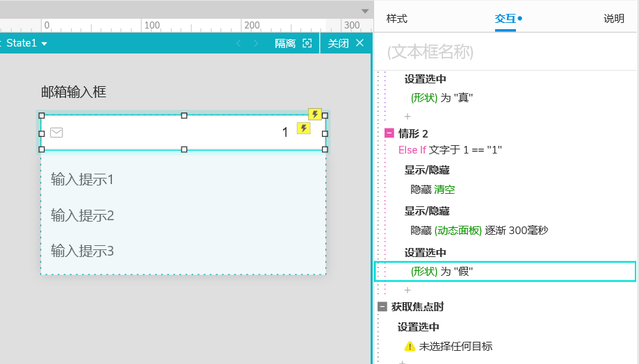
Task: Switch to the 说明 tab
Action: coord(614,19)
